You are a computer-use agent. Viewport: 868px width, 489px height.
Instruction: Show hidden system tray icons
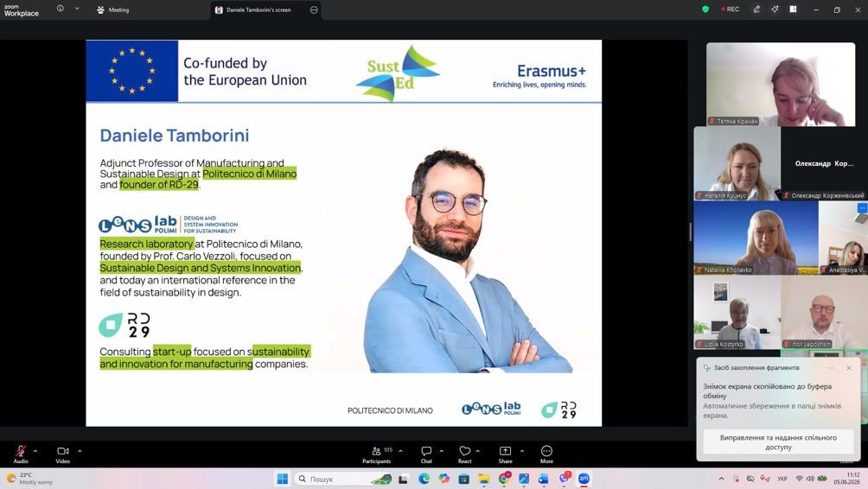click(721, 479)
